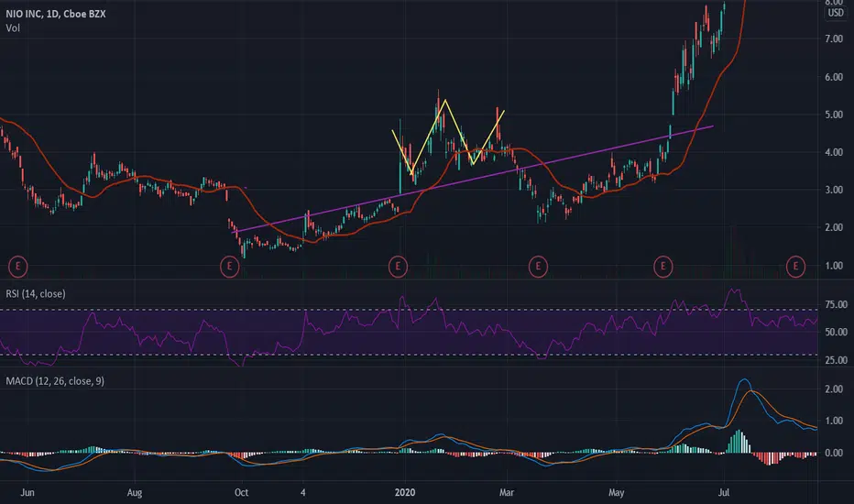
Task: Click the Aug label on time axis
Action: click(x=135, y=493)
